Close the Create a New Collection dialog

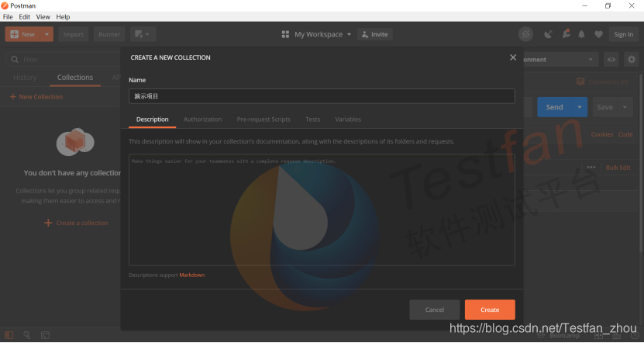point(513,57)
